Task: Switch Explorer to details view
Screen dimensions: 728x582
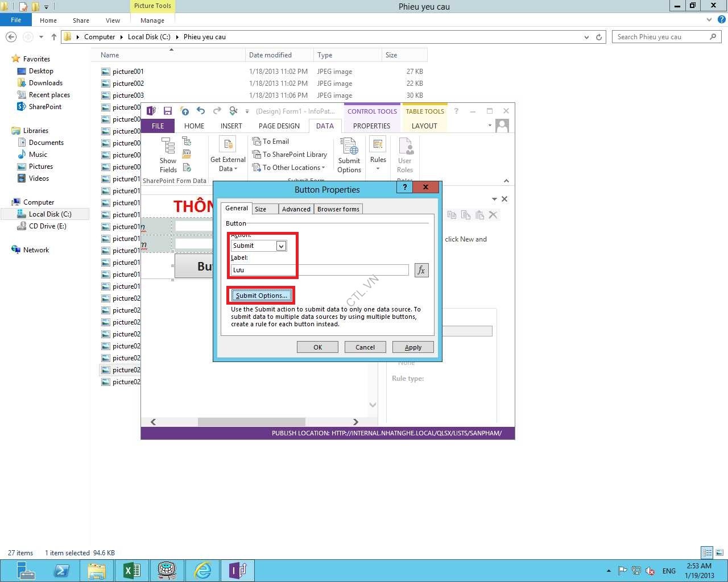Action: point(707,552)
